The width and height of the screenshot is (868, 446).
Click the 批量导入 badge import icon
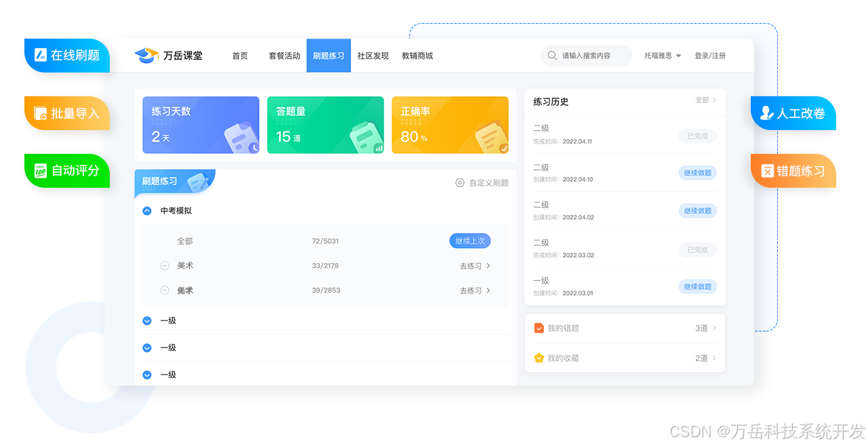coord(40,113)
